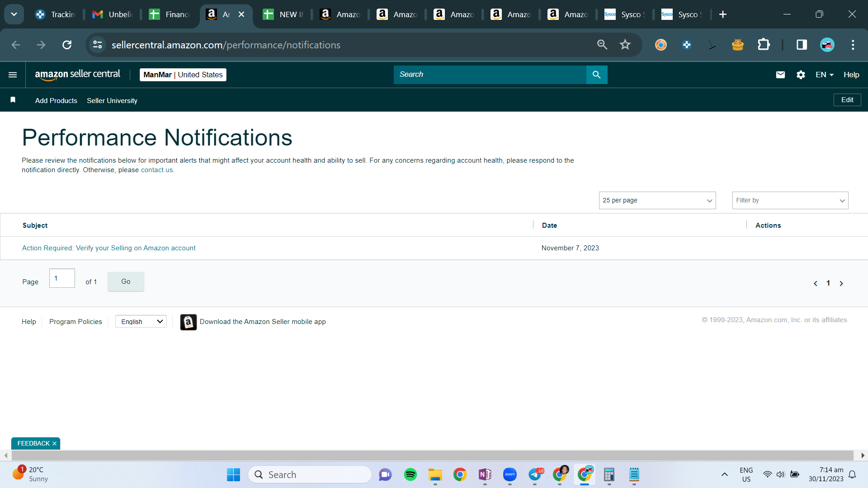Open the 25 per page dropdown
Viewport: 868px width, 488px height.
click(657, 200)
